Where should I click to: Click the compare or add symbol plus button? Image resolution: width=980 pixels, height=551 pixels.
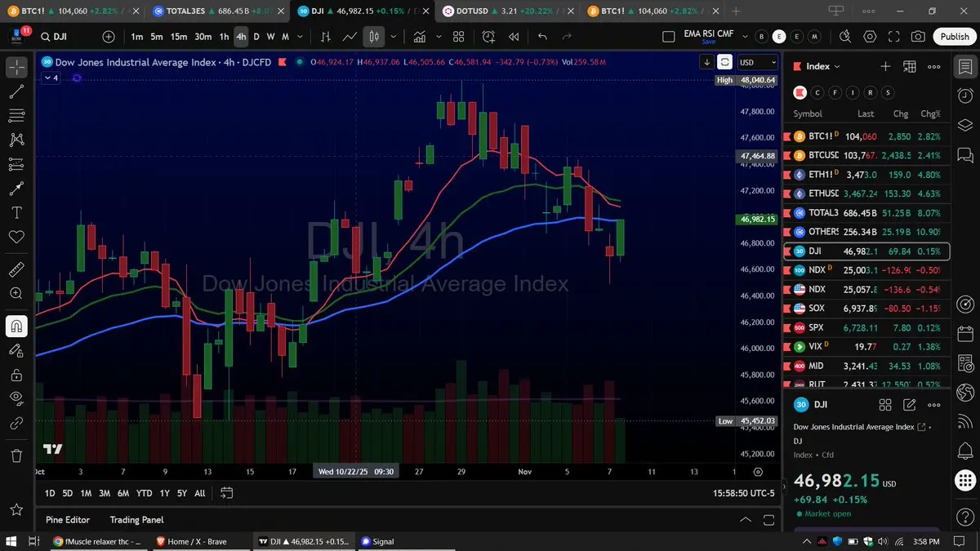pyautogui.click(x=109, y=37)
